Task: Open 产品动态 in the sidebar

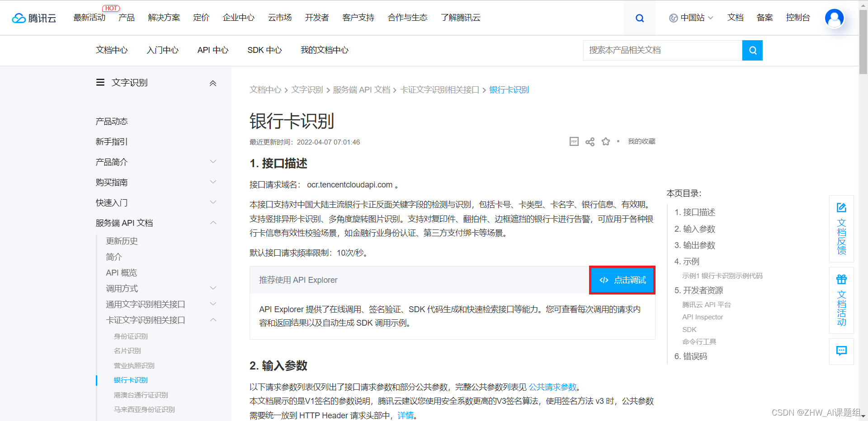Action: point(112,122)
